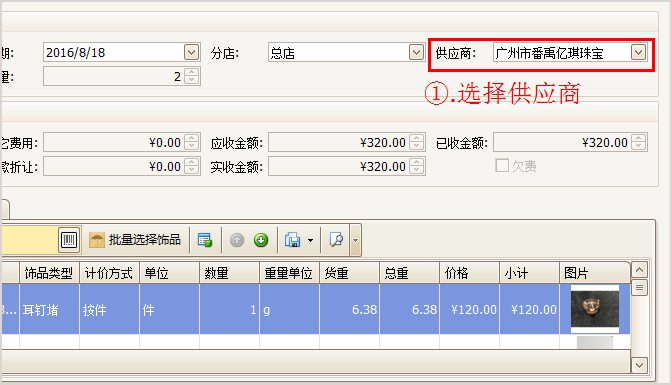The width and height of the screenshot is (672, 385).
Task: Toggle the 欠费 checkbox
Action: [x=502, y=165]
